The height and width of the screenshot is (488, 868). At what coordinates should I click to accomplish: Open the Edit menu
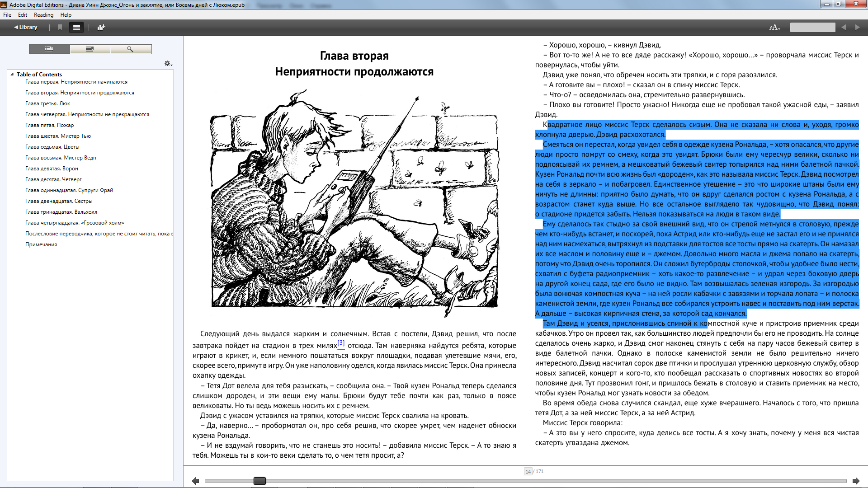coord(23,15)
